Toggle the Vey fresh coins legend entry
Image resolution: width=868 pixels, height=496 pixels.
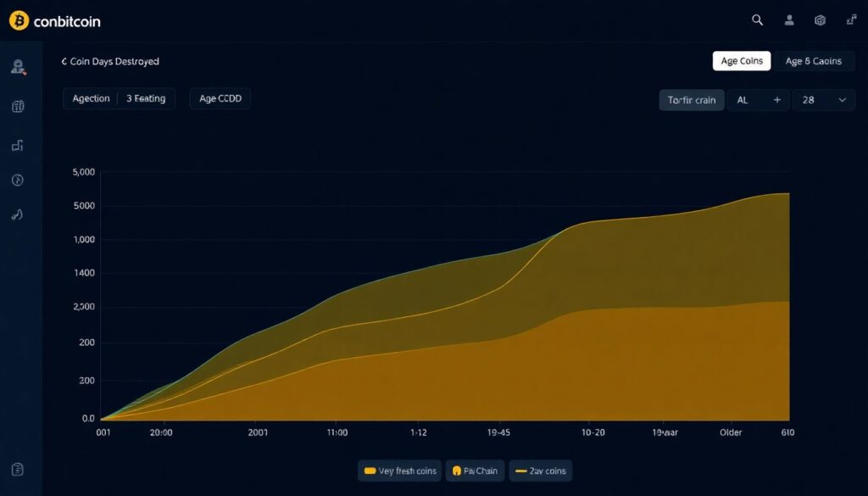pos(399,471)
